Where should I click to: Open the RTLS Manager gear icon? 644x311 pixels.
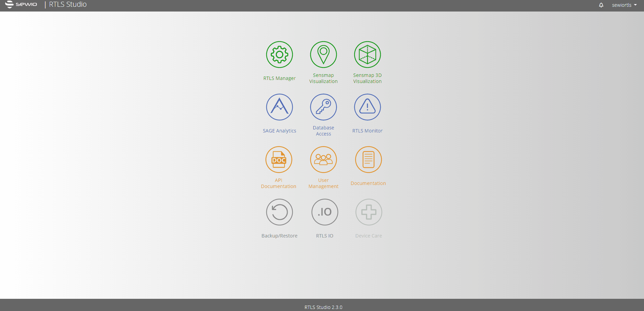click(280, 55)
